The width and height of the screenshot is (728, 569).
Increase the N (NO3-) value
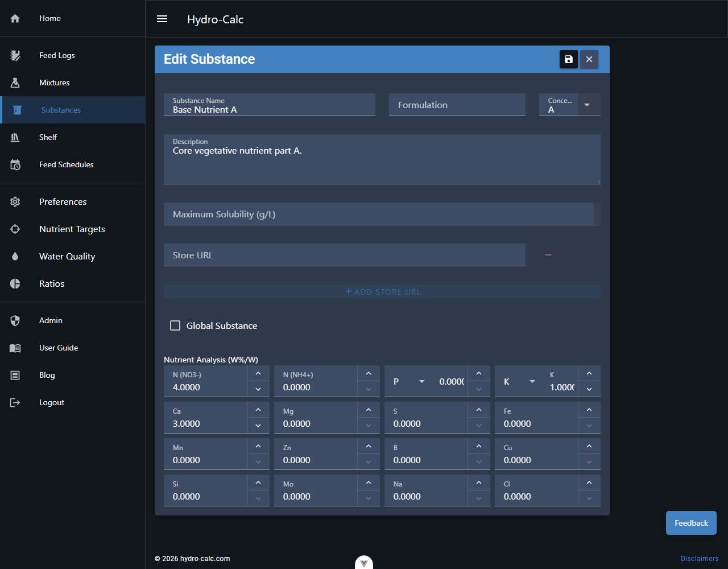coord(258,373)
